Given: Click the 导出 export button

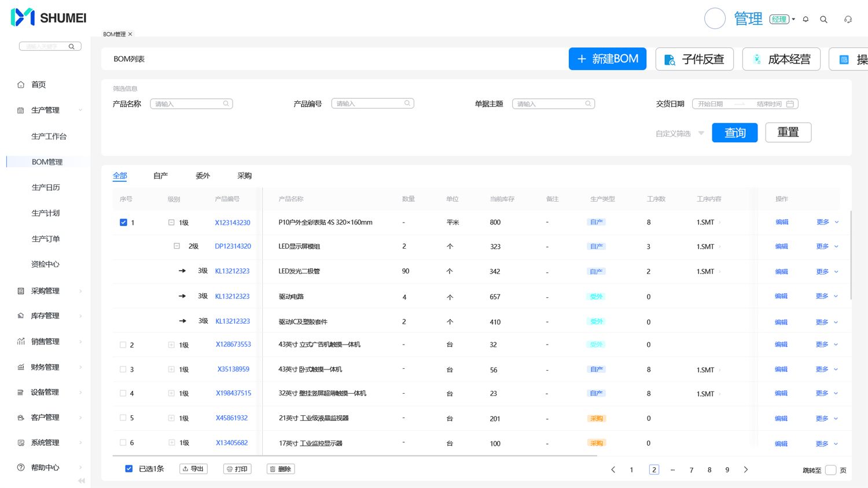Looking at the screenshot, I should tap(193, 469).
